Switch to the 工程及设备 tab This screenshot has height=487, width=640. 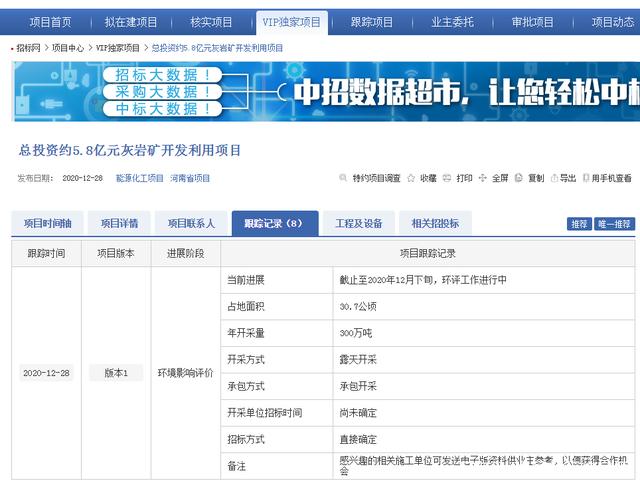coord(359,223)
